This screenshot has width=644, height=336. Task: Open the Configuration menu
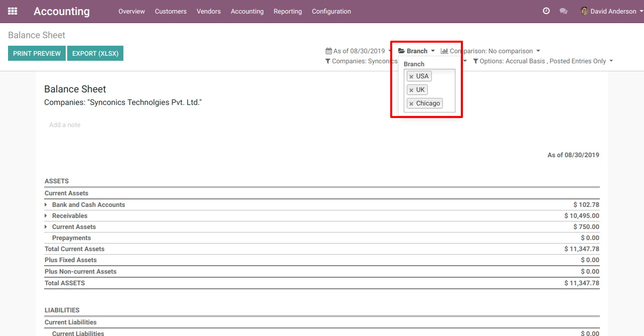(x=331, y=11)
